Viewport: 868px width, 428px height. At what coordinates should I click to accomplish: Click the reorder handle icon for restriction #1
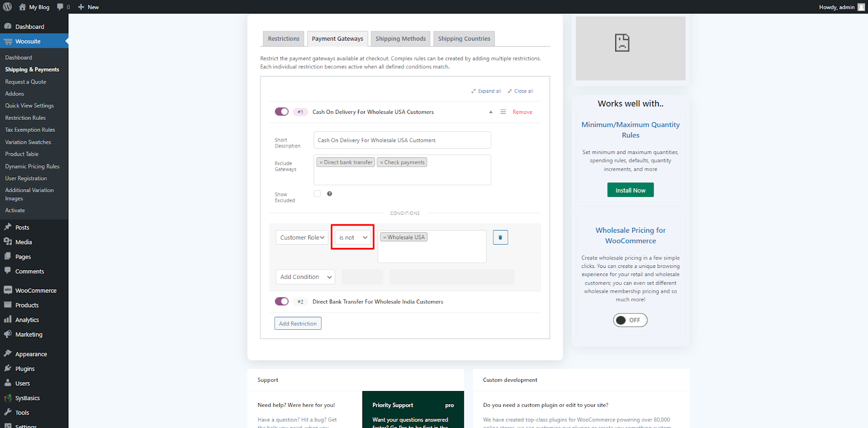point(503,112)
